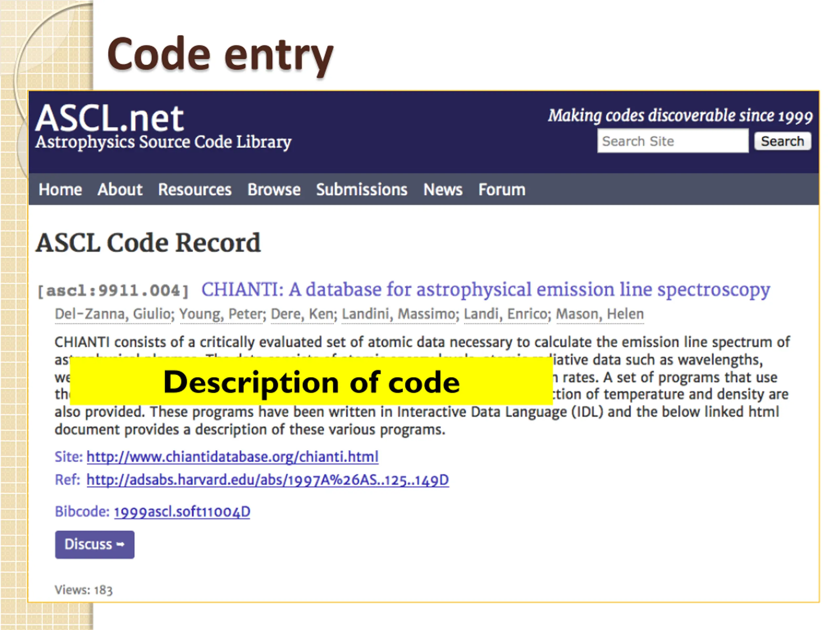The width and height of the screenshot is (840, 630).
Task: Click the [ascl:9911.004] identifier text
Action: pos(113,291)
